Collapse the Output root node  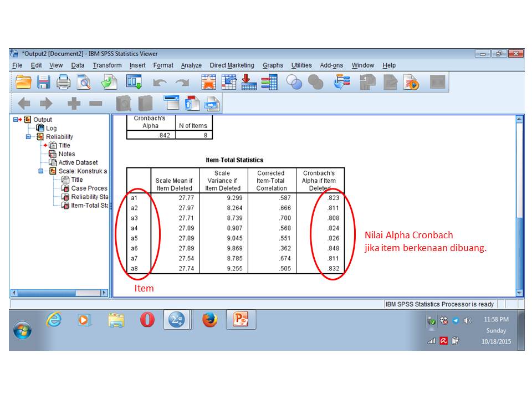(x=16, y=120)
